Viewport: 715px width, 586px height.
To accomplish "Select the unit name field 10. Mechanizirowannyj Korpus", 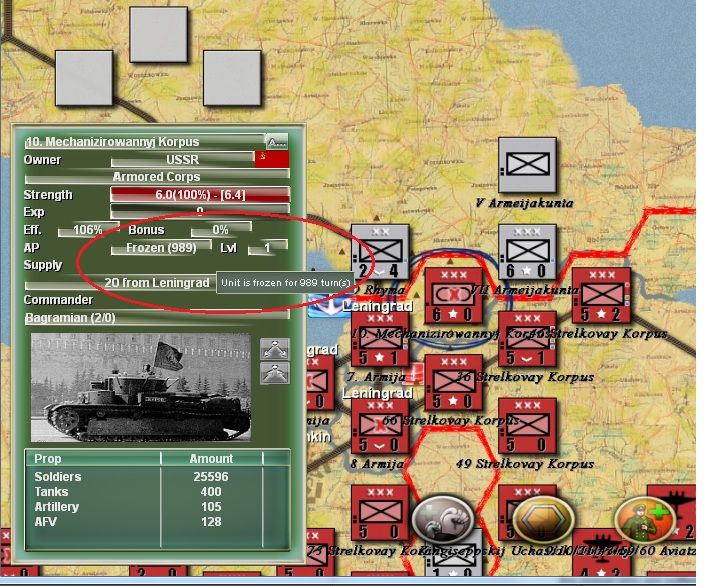I will point(145,141).
